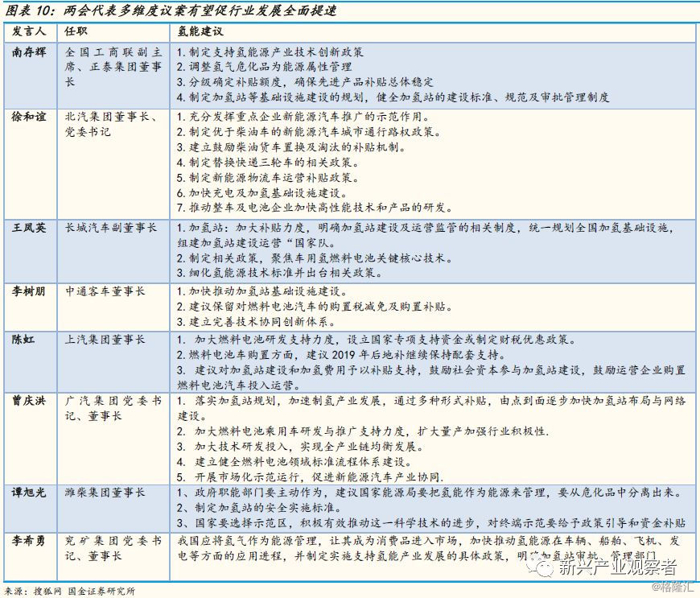Click the line '1. 加快推动加氢站基础设施建设'
The width and height of the screenshot is (700, 598).
(262, 291)
